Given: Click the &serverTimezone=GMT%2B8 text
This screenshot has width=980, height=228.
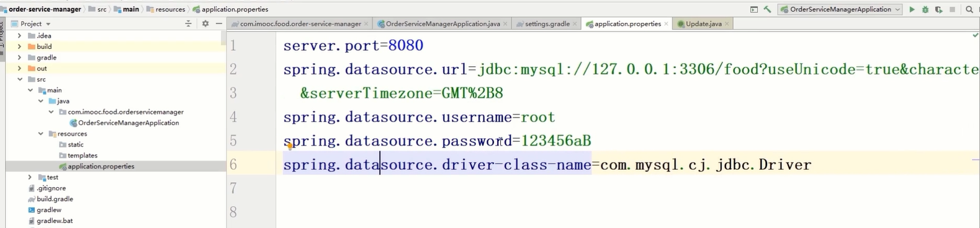Looking at the screenshot, I should pos(402,94).
